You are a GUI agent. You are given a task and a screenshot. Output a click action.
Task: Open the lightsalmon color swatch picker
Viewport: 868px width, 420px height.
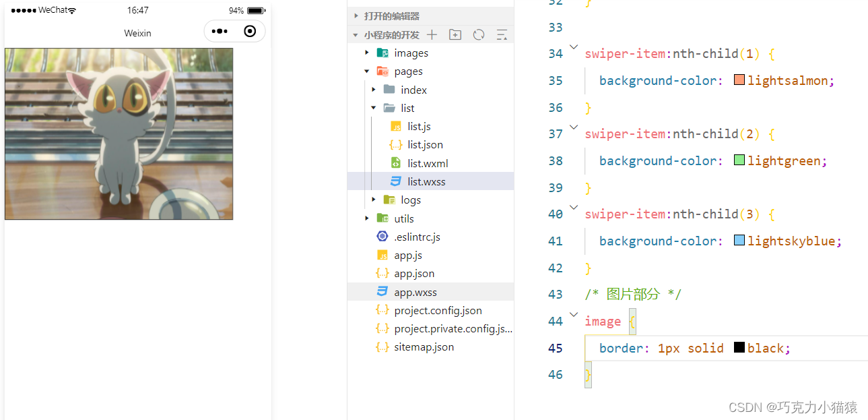pos(739,80)
